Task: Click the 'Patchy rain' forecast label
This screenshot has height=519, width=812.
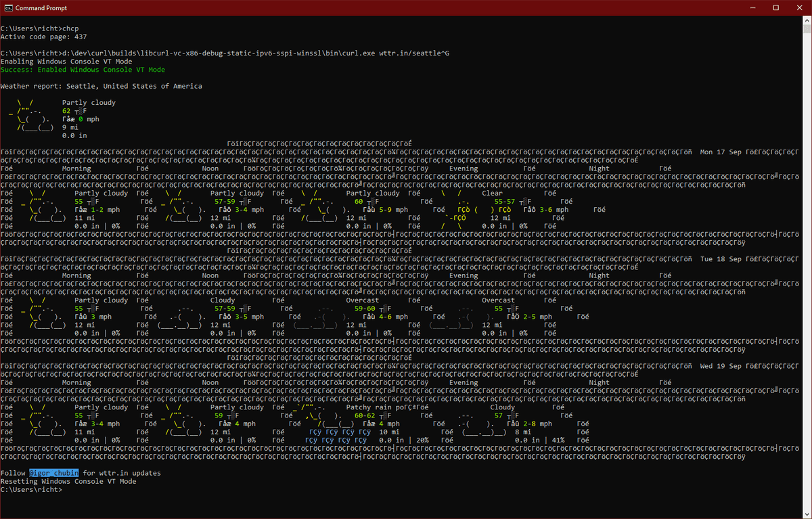Action: point(368,407)
